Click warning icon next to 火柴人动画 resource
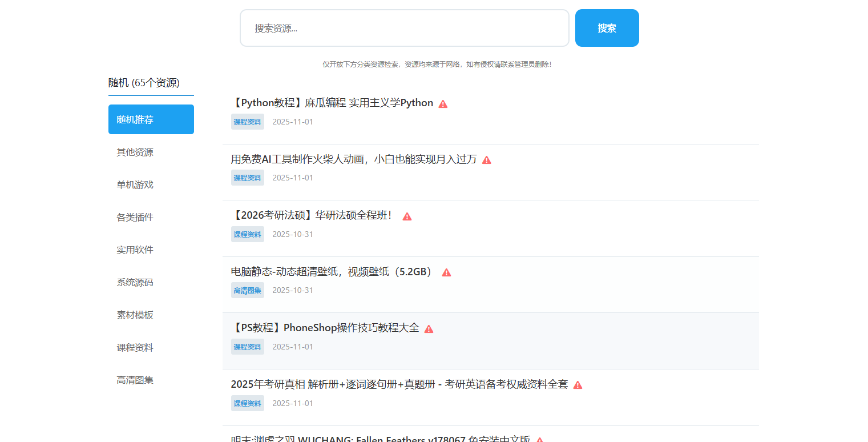Screen dimensions: 868x442 pos(486,160)
